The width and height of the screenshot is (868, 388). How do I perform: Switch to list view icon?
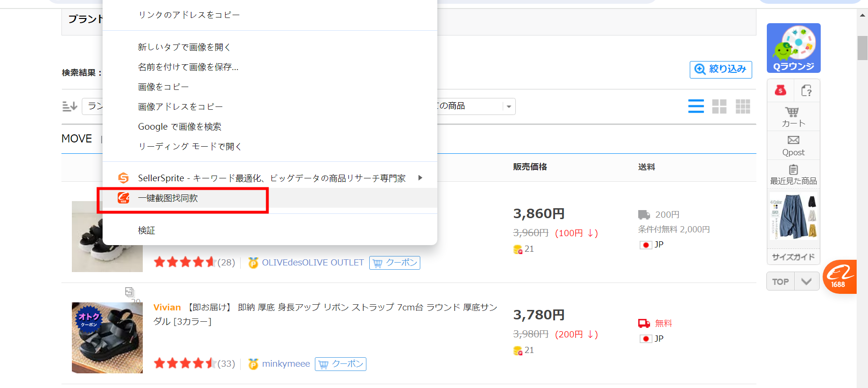(x=696, y=106)
